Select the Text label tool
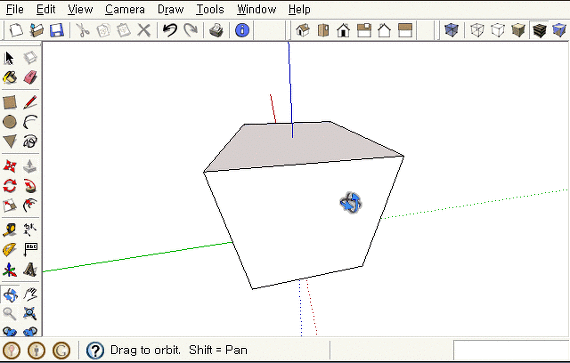Image resolution: width=570 pixels, height=363 pixels. pos(30,250)
